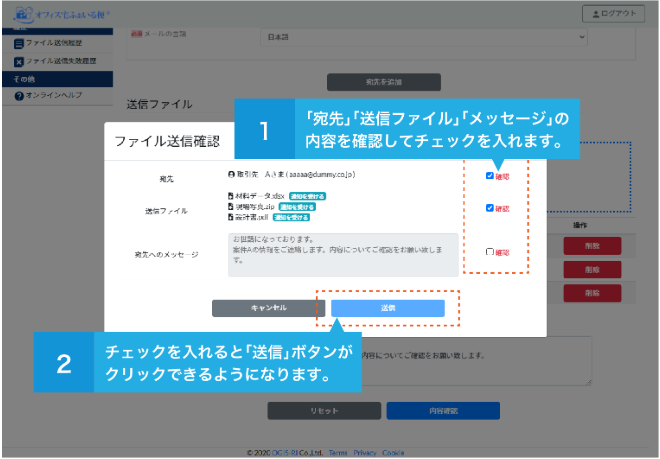Click the ファイル送信履歴 list icon
660x459 pixels.
pyautogui.click(x=19, y=43)
